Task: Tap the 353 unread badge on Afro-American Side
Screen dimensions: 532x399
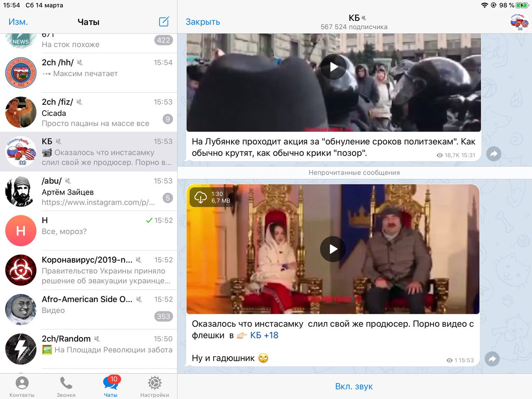Action: [163, 316]
